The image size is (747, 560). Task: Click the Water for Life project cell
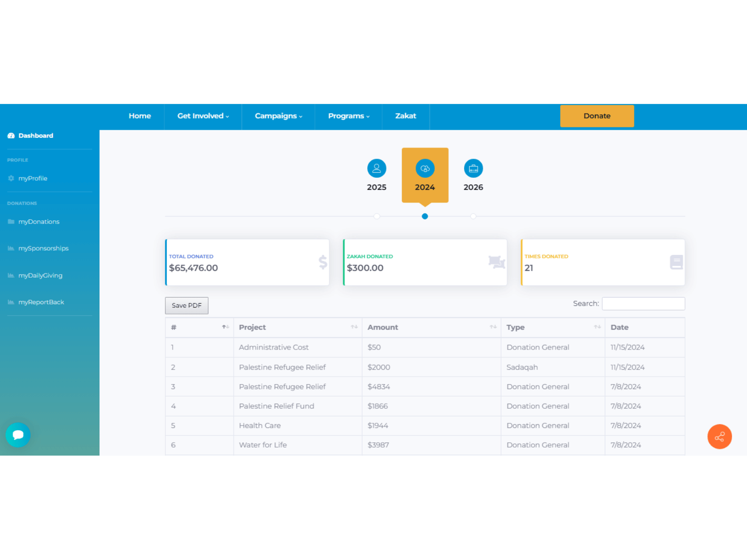tap(298, 445)
